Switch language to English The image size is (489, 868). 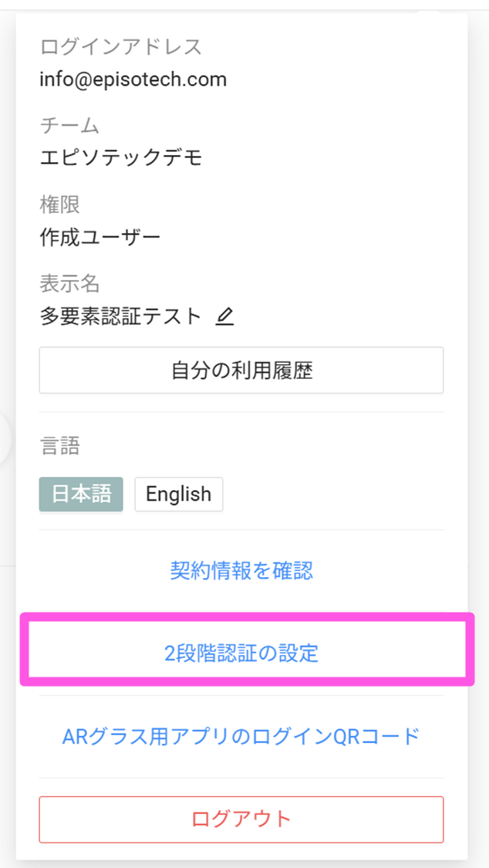pyautogui.click(x=178, y=494)
